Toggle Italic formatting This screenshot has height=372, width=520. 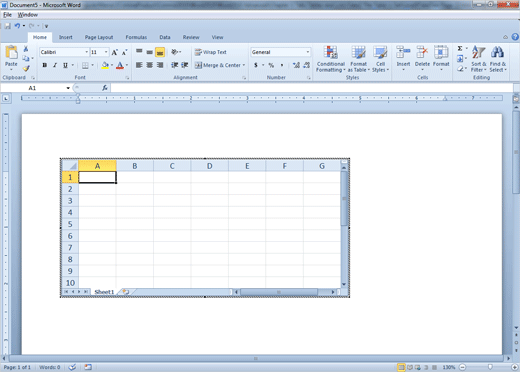55,65
